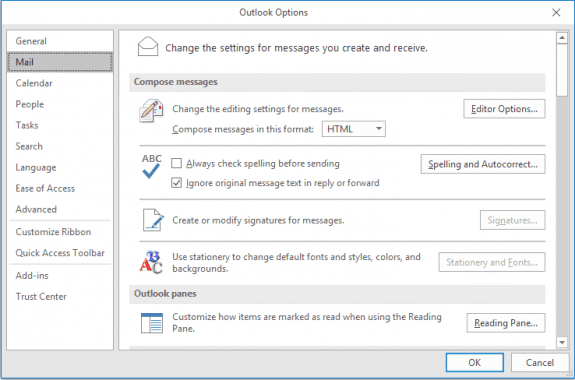Enable Always check spelling before sending
This screenshot has width=575, height=380.
click(x=176, y=163)
